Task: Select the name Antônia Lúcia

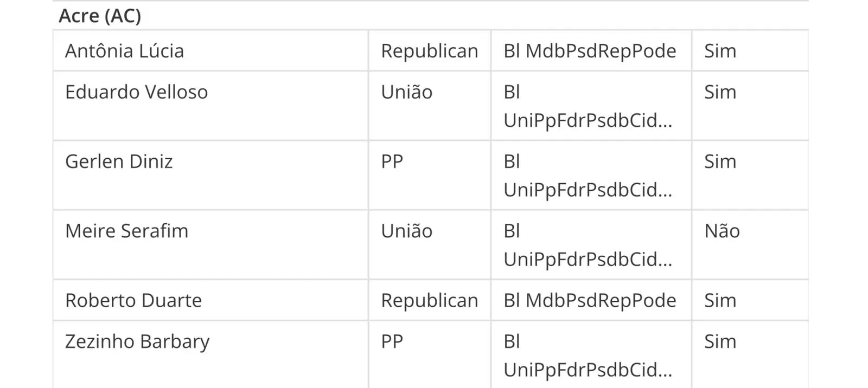Action: pos(124,51)
